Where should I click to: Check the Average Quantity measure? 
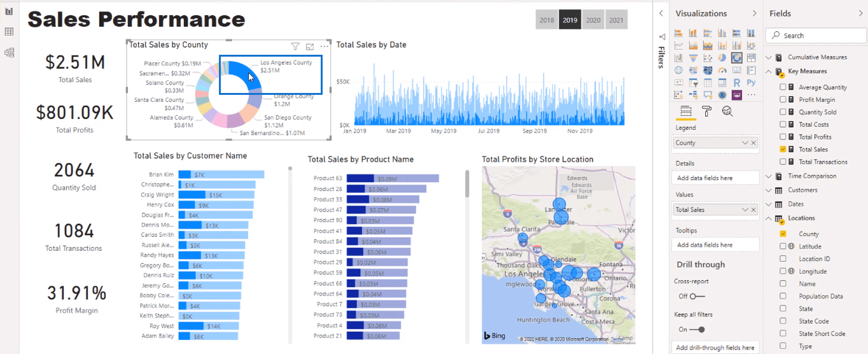pyautogui.click(x=783, y=87)
